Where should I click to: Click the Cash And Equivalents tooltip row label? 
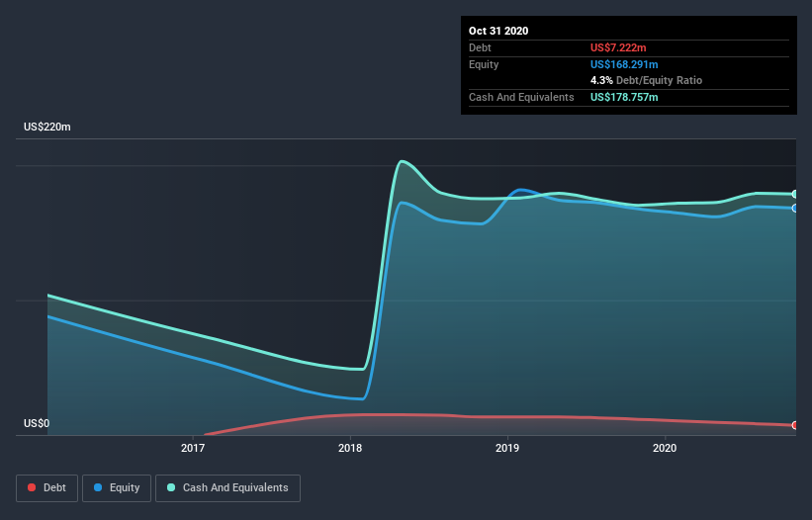521,97
